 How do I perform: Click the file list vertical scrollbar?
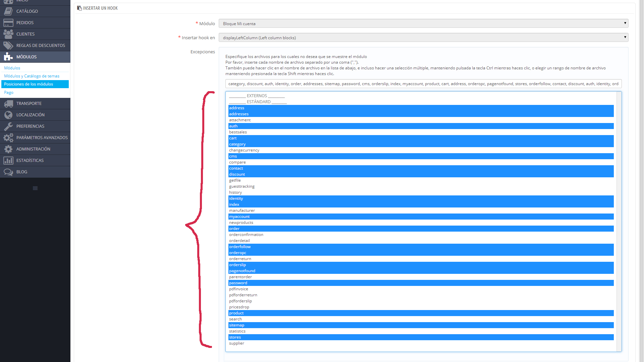619,221
